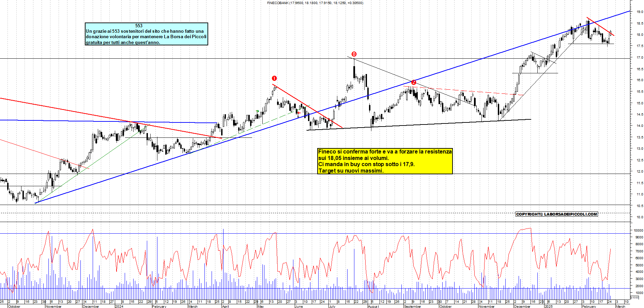This screenshot has height=308, width=644.
Task: Click the 5000 volume axis label
Action: click(x=639, y=265)
